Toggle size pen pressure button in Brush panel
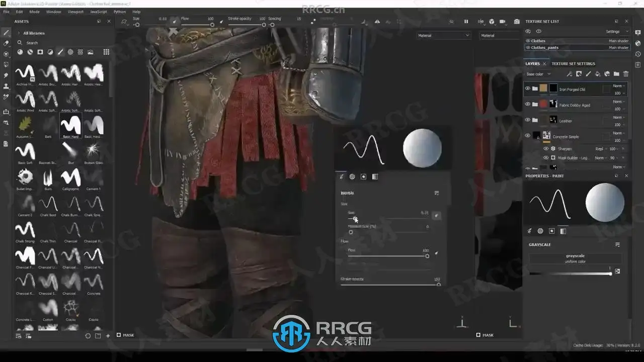Screen dimensions: 644x362 [x=437, y=215]
